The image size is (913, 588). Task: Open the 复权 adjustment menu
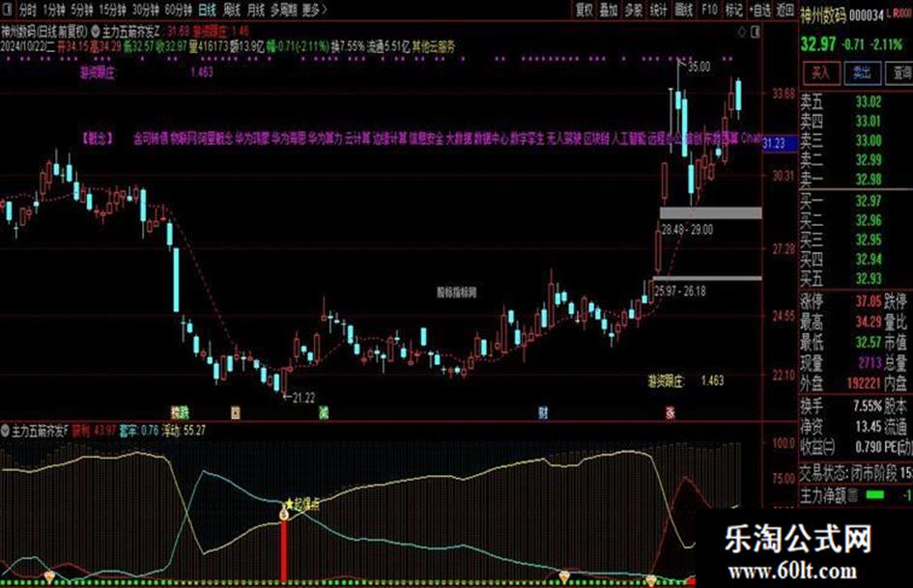tap(584, 10)
